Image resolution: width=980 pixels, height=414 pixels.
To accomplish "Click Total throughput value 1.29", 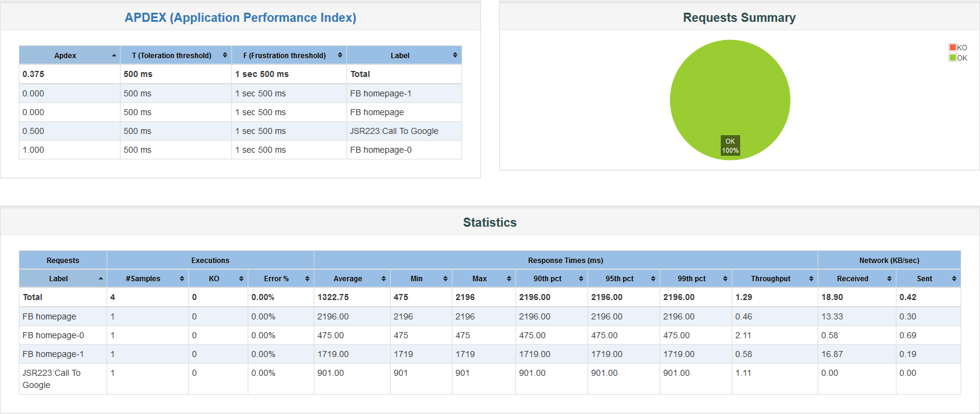I will 744,297.
